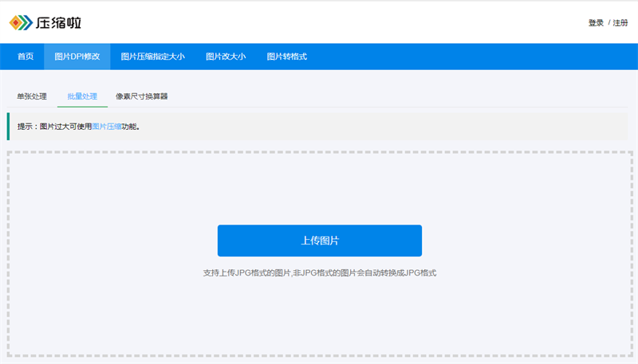Open the 登录 login link
Image resolution: width=638 pixels, height=364 pixels.
(x=596, y=23)
